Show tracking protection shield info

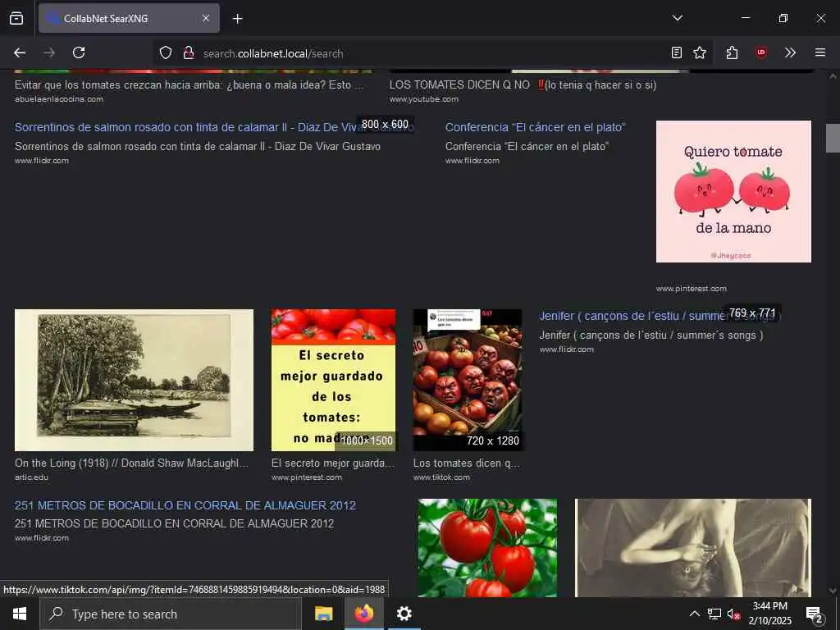166,53
